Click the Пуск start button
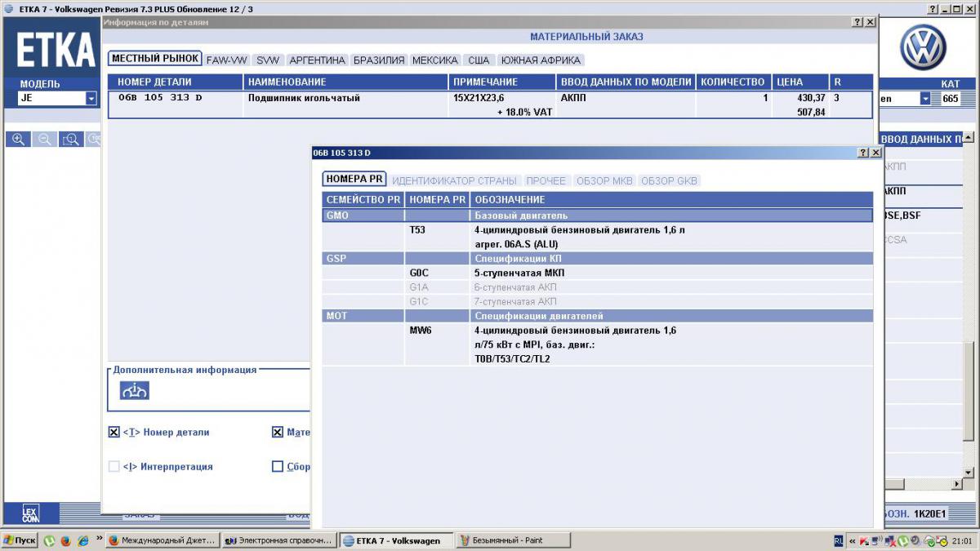This screenshot has width=980, height=551. click(20, 540)
